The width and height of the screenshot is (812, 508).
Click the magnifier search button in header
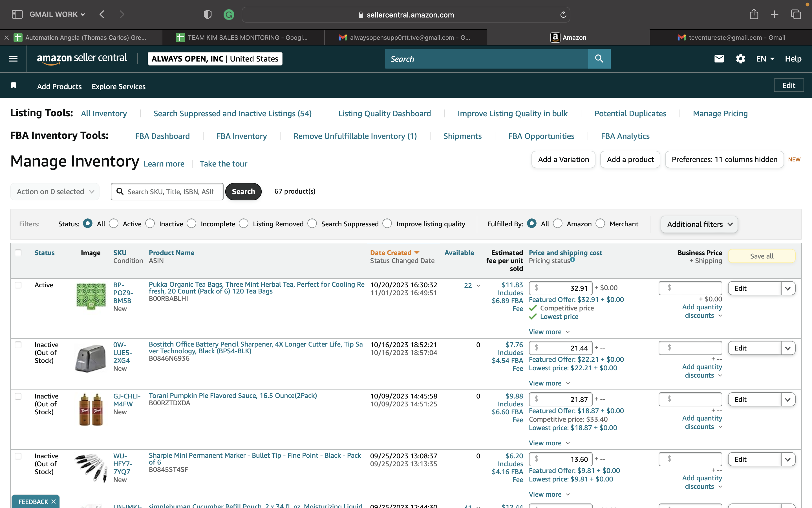coord(599,59)
